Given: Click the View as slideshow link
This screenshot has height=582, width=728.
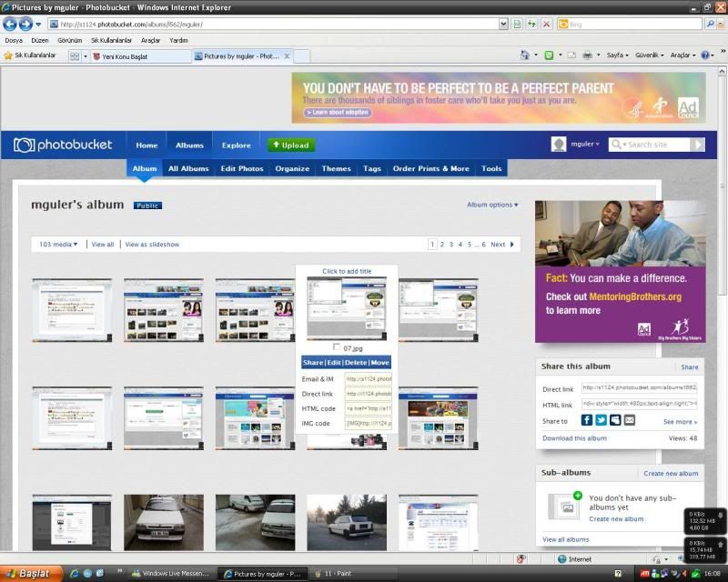Looking at the screenshot, I should point(152,244).
